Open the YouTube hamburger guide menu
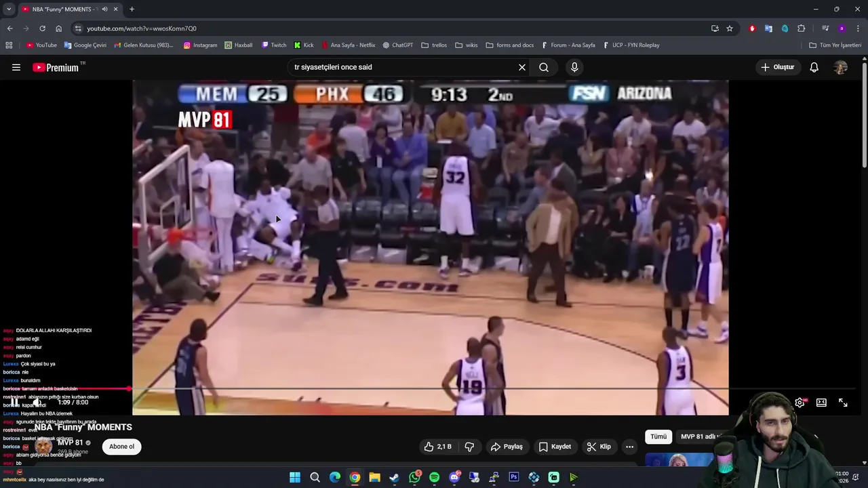The height and width of the screenshot is (488, 868). (x=16, y=67)
